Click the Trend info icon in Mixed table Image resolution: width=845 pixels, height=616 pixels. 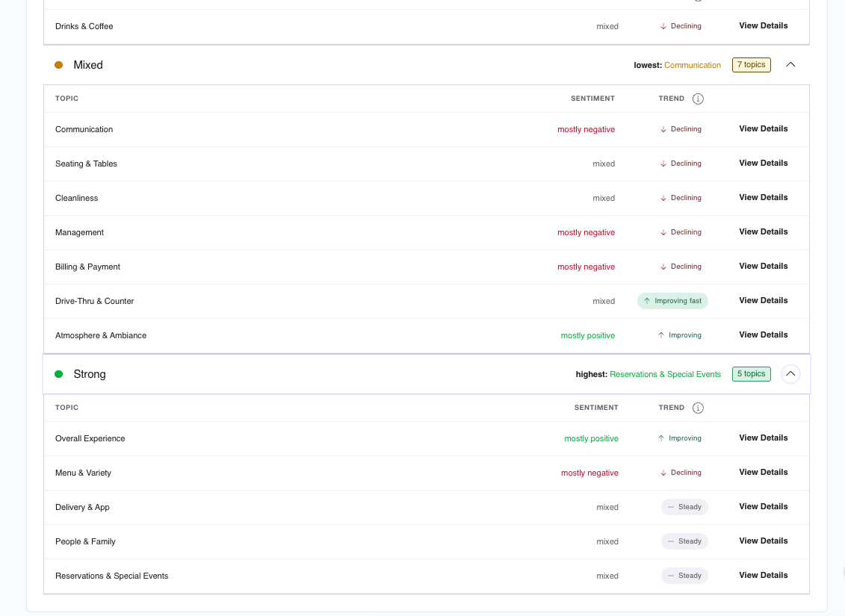click(698, 99)
